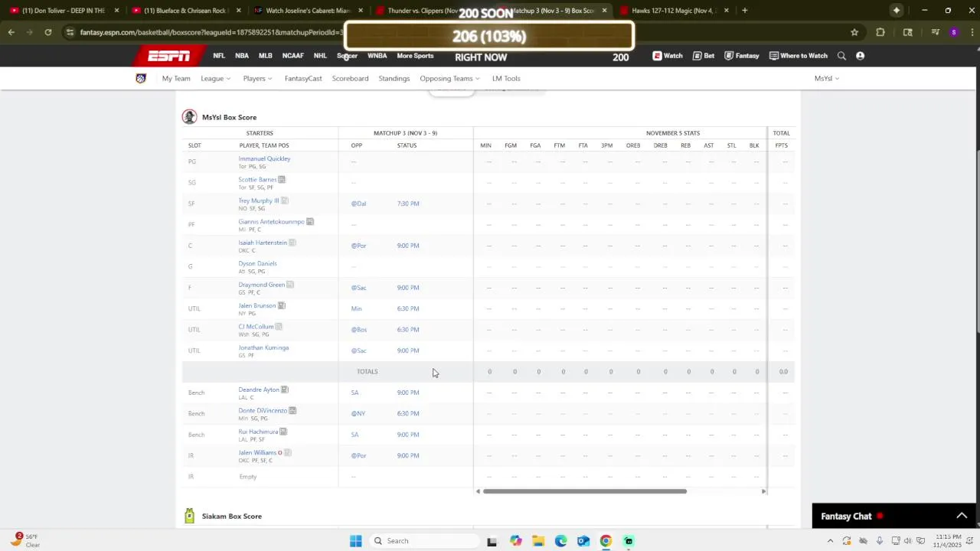Image resolution: width=980 pixels, height=551 pixels.
Task: Open More Sports menu
Action: click(415, 56)
